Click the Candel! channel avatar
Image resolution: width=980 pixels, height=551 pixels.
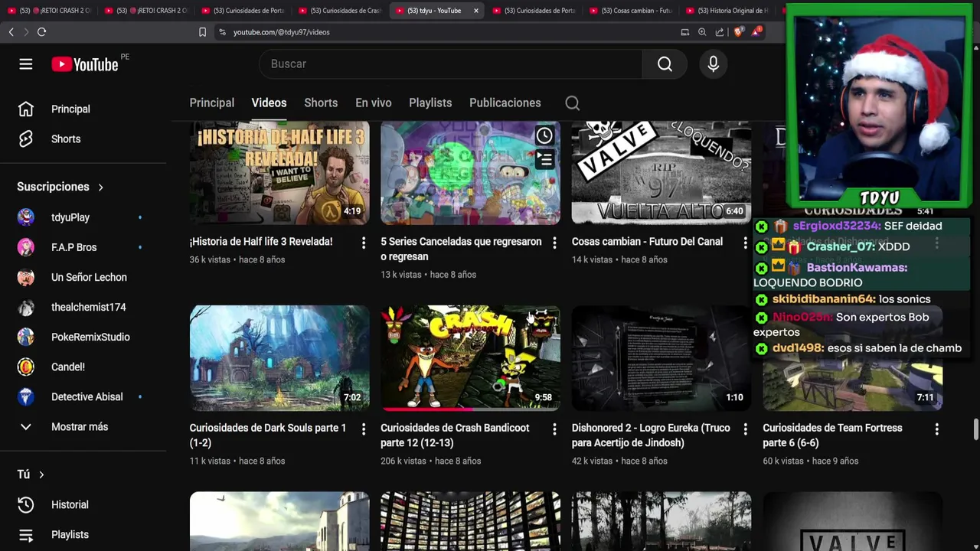pyautogui.click(x=26, y=367)
